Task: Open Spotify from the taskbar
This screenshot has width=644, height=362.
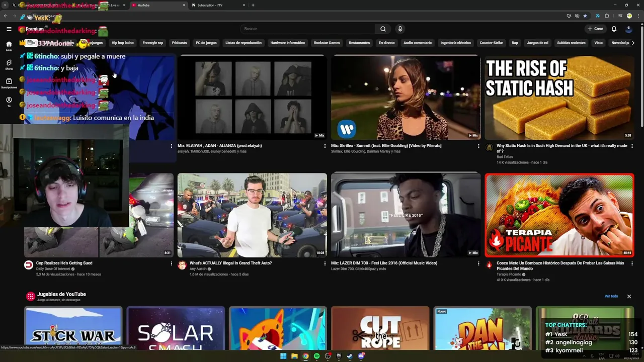Action: click(x=316, y=356)
